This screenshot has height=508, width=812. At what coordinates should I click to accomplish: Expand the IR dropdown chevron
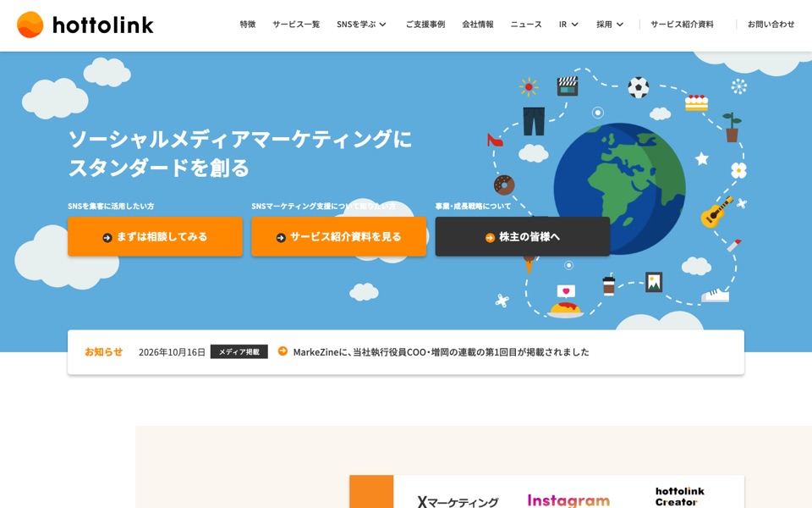(575, 25)
